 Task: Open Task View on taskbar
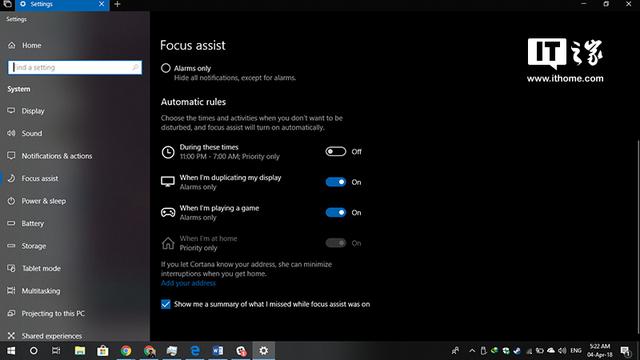[56, 351]
